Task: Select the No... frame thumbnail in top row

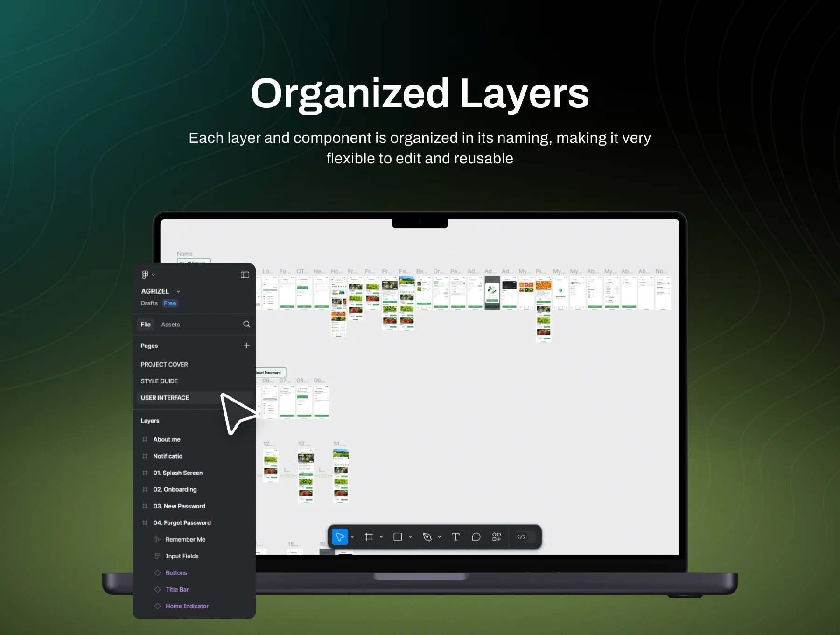Action: click(x=663, y=292)
